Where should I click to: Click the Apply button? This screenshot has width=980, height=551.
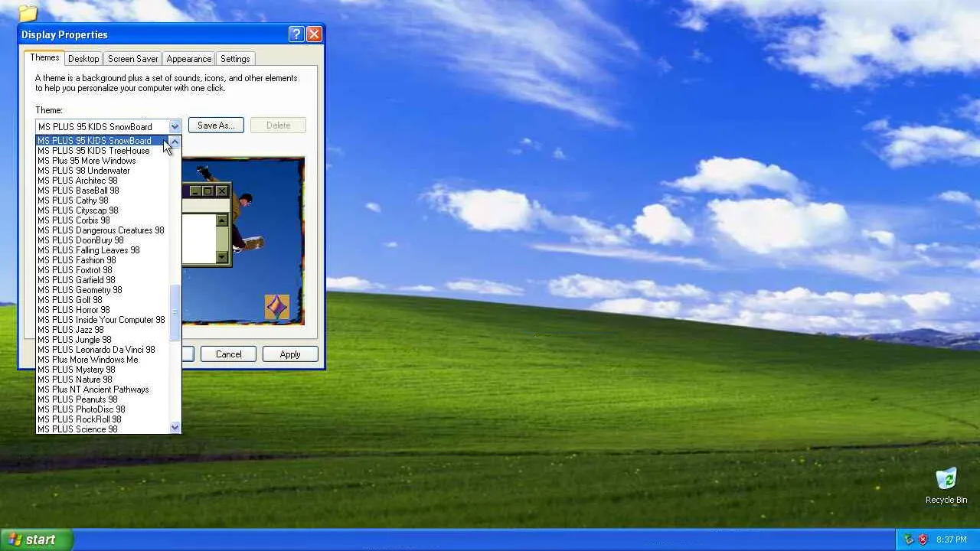tap(290, 354)
